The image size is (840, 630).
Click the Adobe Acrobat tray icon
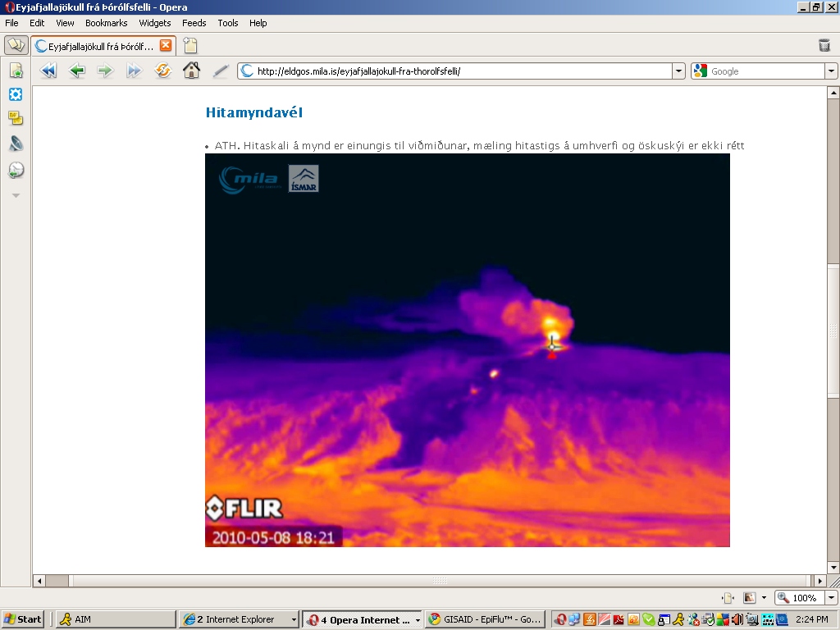(619, 620)
